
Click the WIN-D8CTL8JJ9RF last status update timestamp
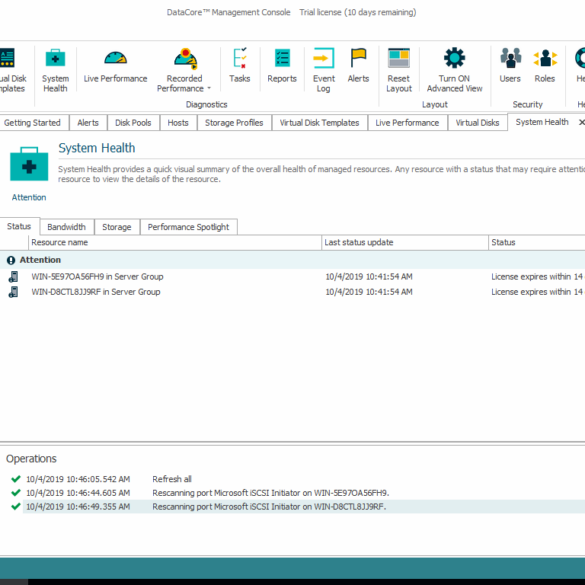(369, 292)
